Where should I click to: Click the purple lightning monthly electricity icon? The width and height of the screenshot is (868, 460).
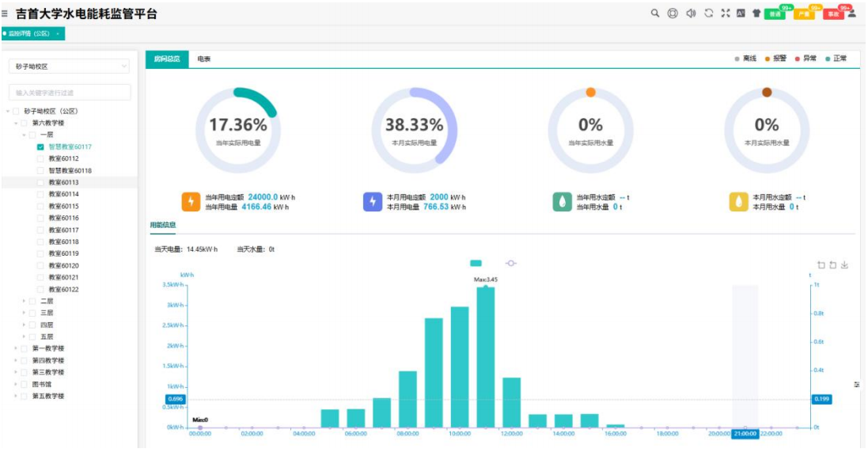[373, 202]
